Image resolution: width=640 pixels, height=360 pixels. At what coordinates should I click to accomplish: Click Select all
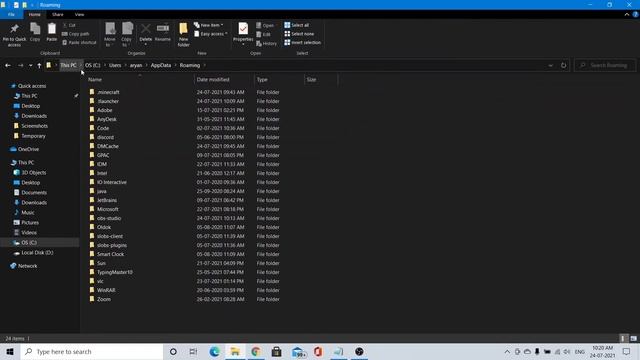click(297, 25)
